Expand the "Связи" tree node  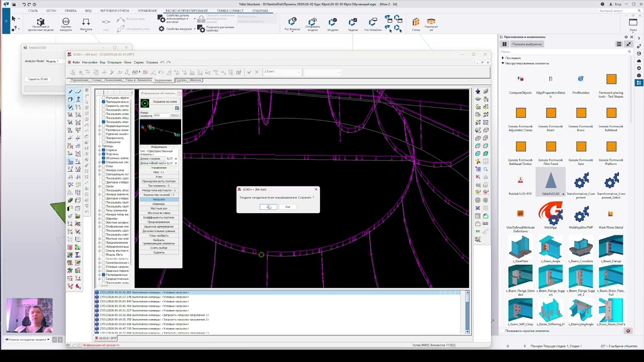(x=100, y=187)
